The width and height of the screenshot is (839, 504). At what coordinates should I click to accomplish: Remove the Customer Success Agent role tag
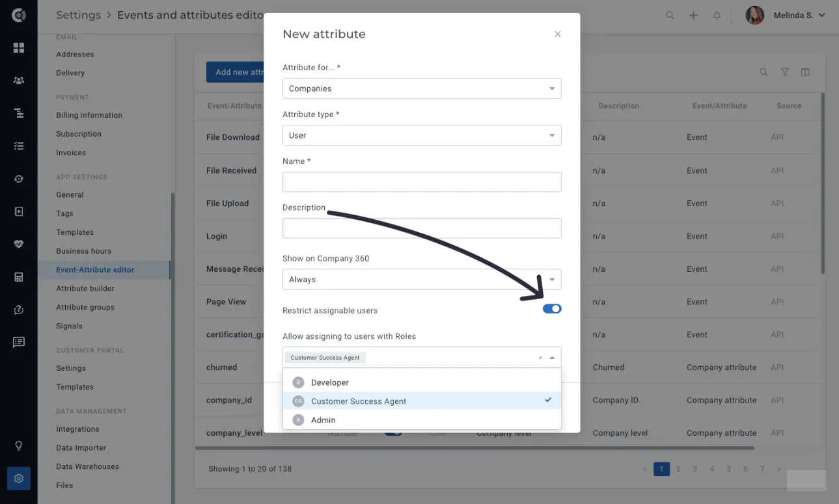click(x=325, y=358)
